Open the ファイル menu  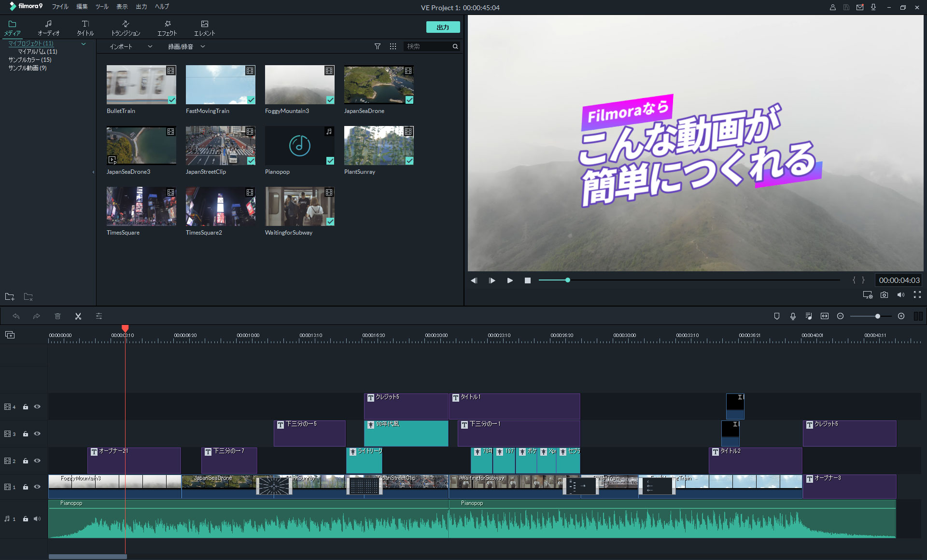[60, 7]
